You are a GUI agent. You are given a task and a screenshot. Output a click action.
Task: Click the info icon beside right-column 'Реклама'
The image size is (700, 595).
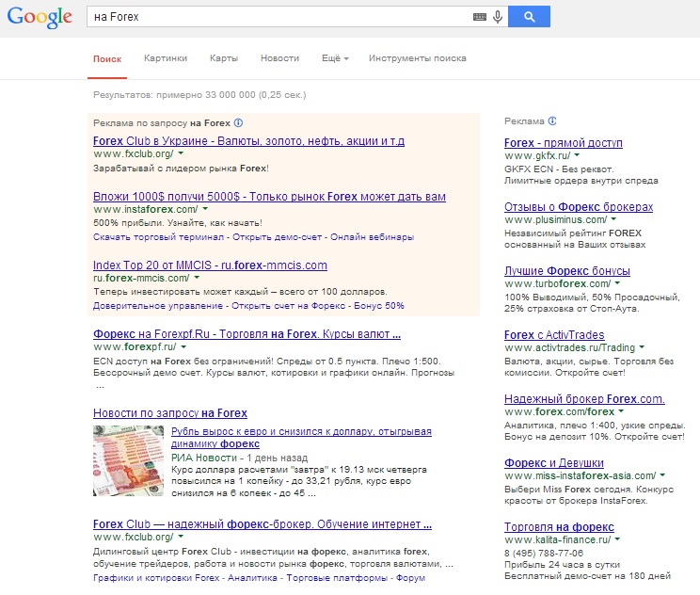(552, 121)
